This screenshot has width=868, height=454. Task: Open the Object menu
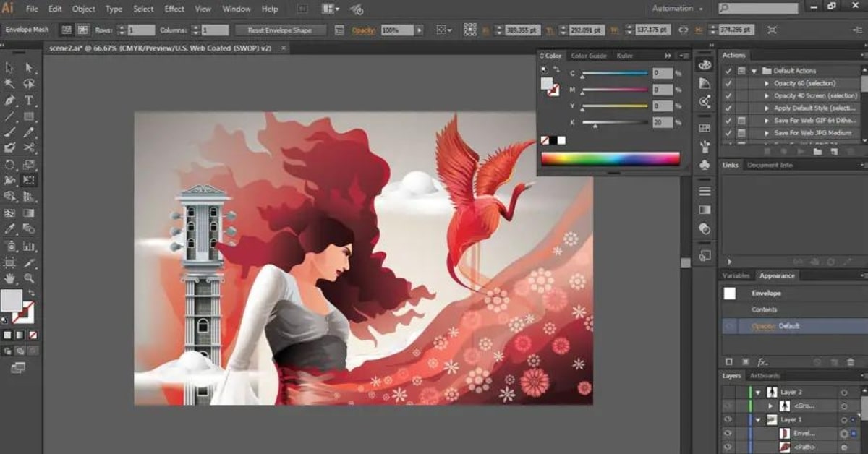click(84, 9)
